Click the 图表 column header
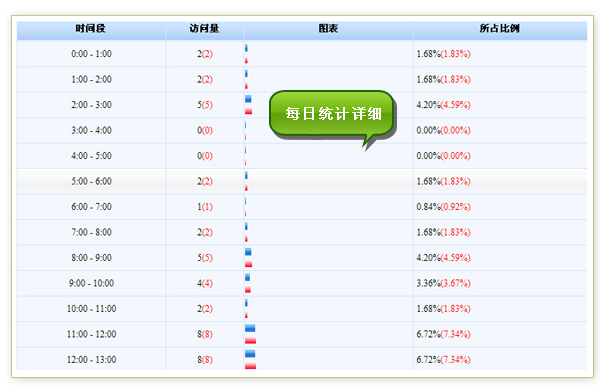 [328, 29]
